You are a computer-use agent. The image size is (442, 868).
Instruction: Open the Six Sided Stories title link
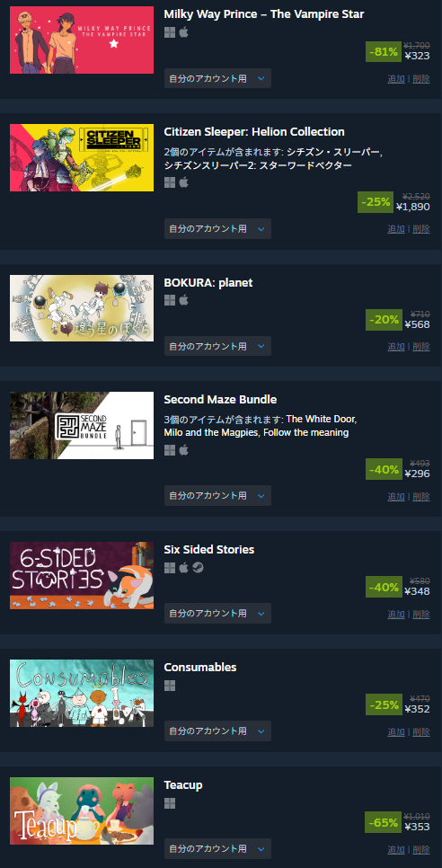point(209,550)
